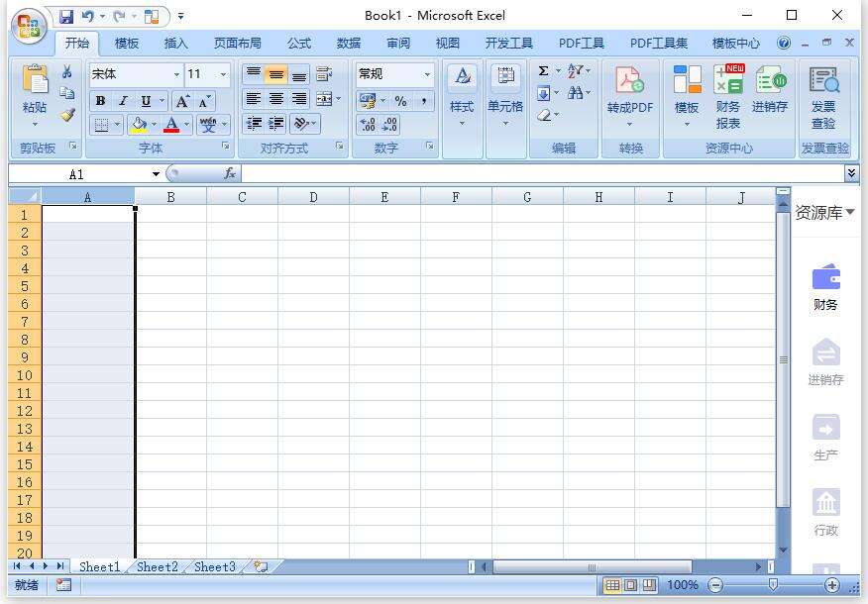Screen dimensions: 868x604
Task: Open Find and Select binoculars
Action: (575, 92)
